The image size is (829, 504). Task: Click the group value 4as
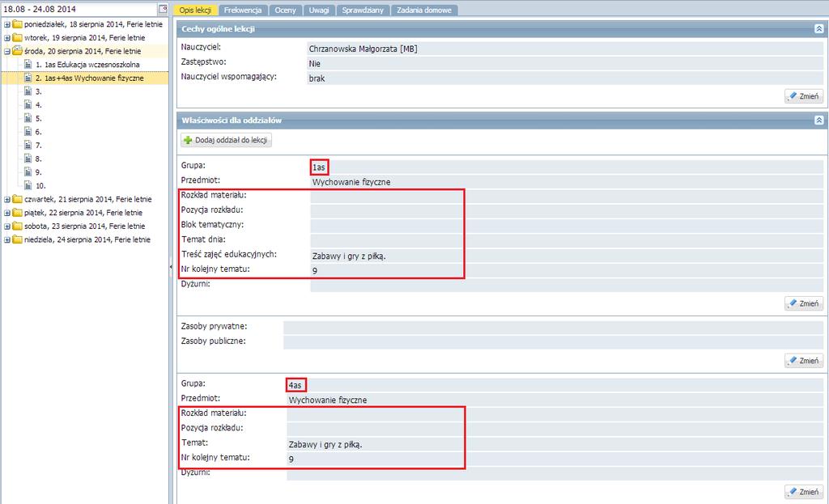point(295,385)
